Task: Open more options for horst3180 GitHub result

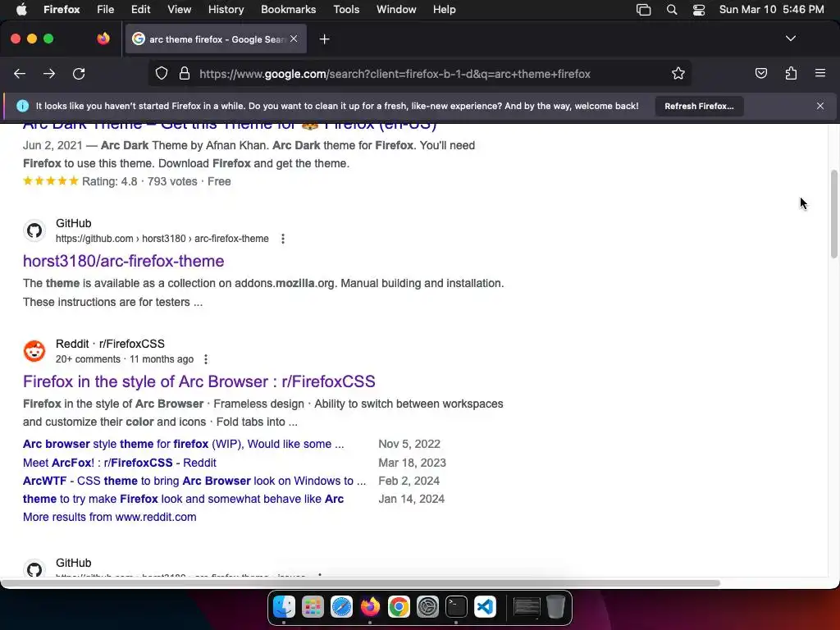Action: point(283,239)
